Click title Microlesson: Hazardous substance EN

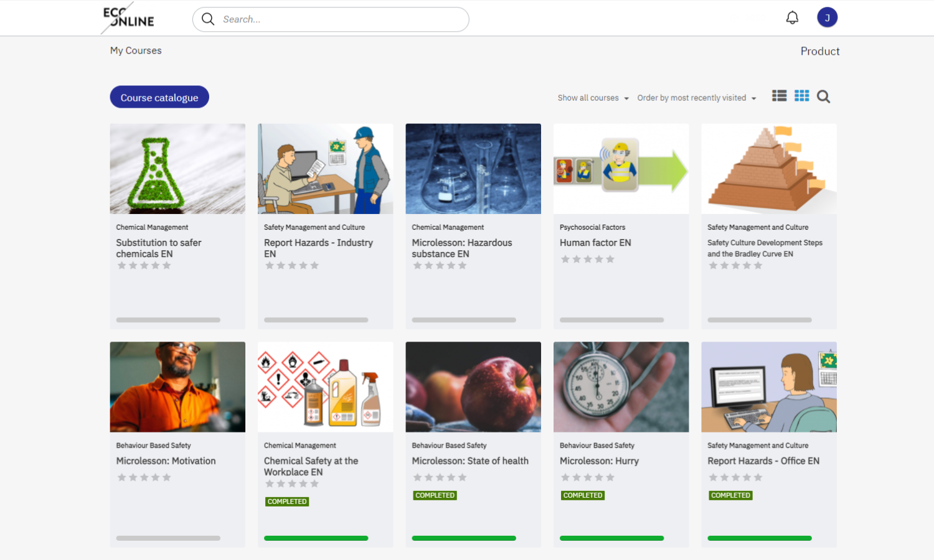[462, 248]
